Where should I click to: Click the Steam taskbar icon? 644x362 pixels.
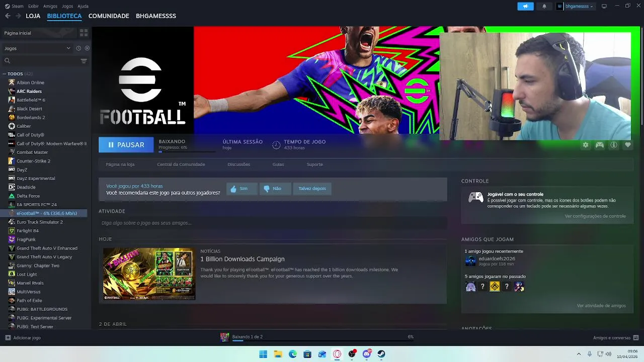point(382,354)
